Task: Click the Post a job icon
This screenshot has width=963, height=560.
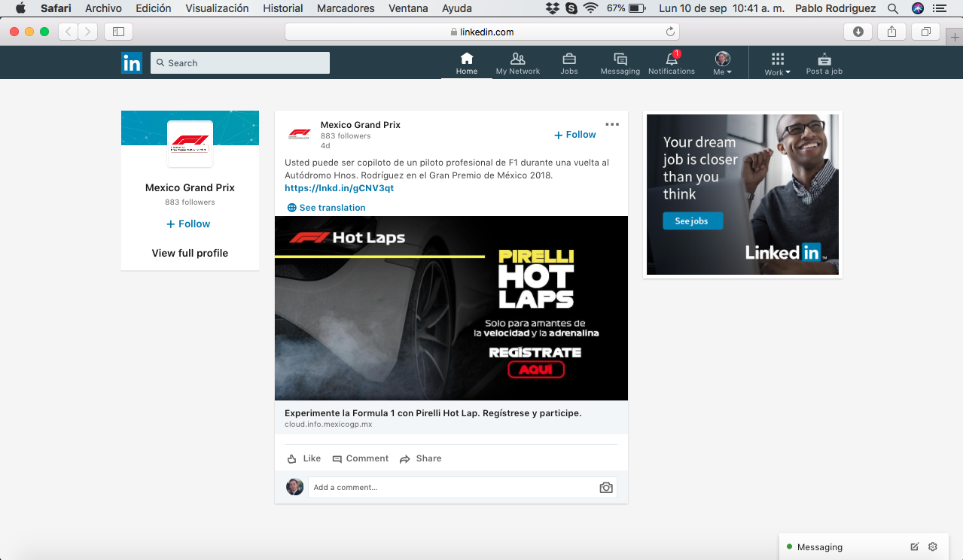Action: click(824, 59)
